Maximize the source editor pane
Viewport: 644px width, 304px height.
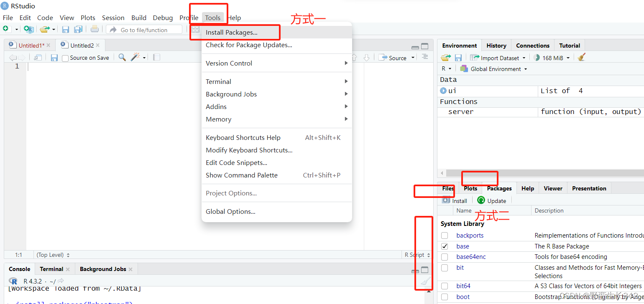(425, 46)
